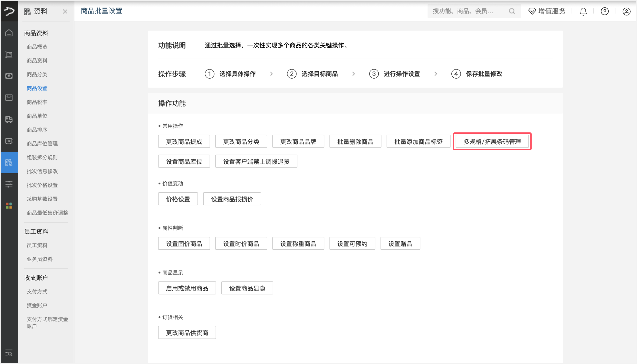Open the delivery truck icon in sidebar
The image size is (637, 364).
[x=9, y=119]
